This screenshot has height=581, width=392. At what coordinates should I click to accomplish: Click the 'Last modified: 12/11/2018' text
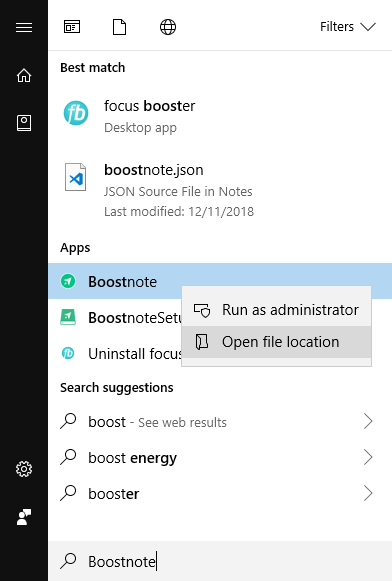pyautogui.click(x=179, y=212)
